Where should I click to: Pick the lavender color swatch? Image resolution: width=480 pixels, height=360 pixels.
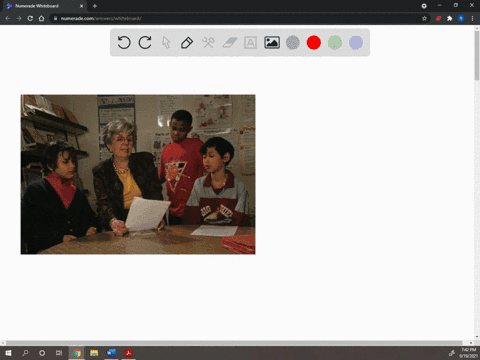click(x=356, y=43)
